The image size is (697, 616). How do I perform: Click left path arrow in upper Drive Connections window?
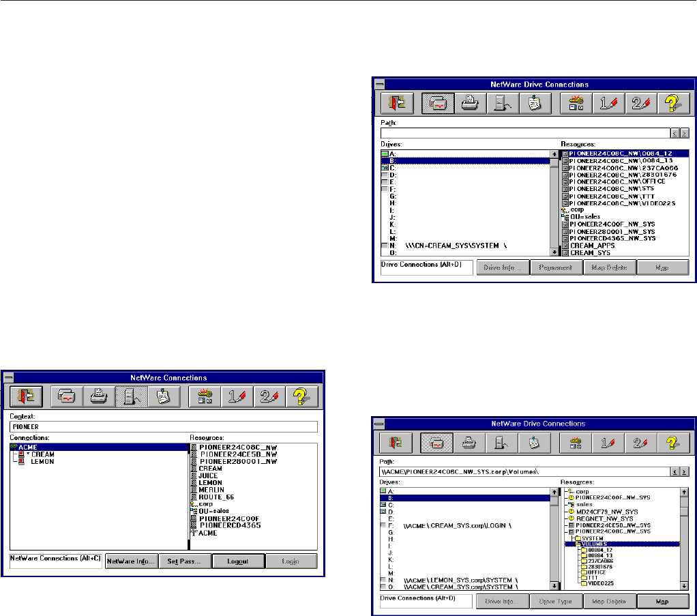click(x=675, y=133)
